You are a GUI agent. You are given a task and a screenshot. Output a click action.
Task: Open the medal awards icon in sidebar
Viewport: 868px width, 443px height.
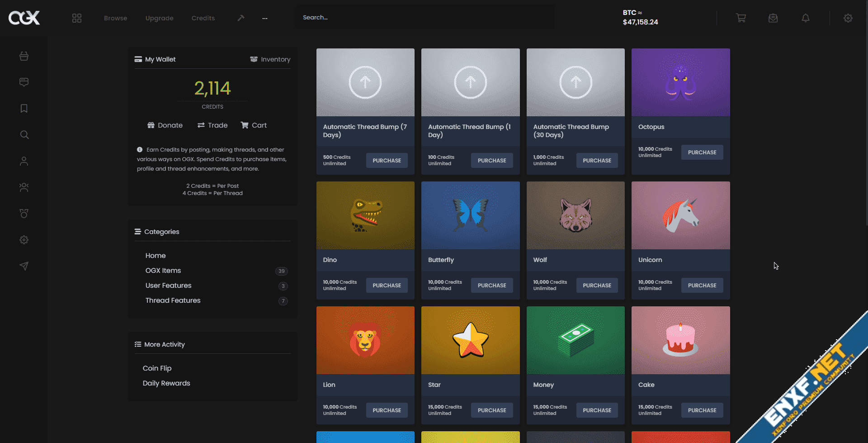24,214
